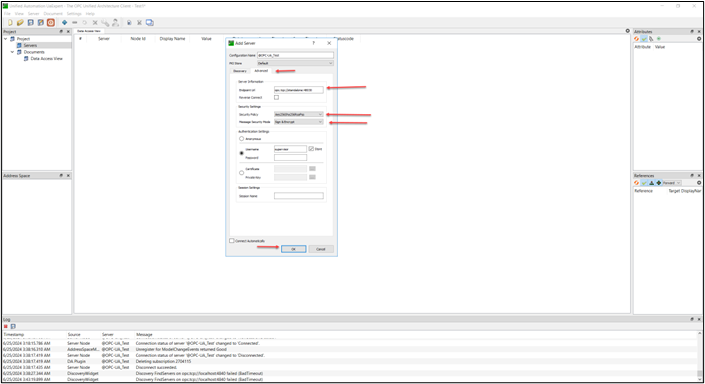705x384 pixels.
Task: Open Attributes panel options circle icon
Action: tap(699, 39)
